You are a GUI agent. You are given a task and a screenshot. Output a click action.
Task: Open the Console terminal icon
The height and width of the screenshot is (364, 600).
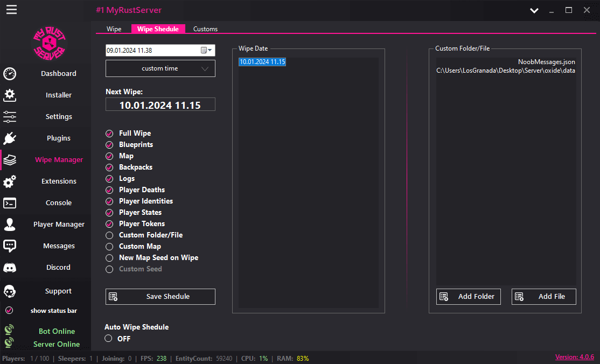(9, 203)
